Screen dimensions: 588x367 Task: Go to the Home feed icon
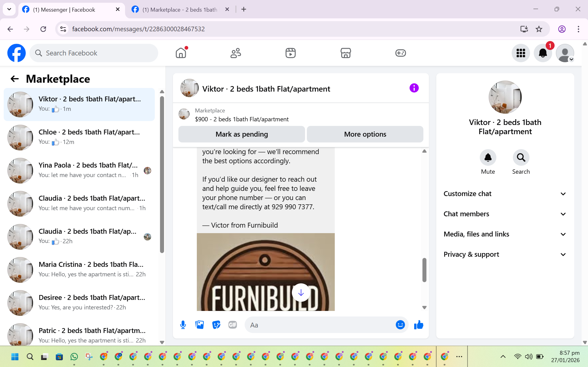[x=181, y=53]
